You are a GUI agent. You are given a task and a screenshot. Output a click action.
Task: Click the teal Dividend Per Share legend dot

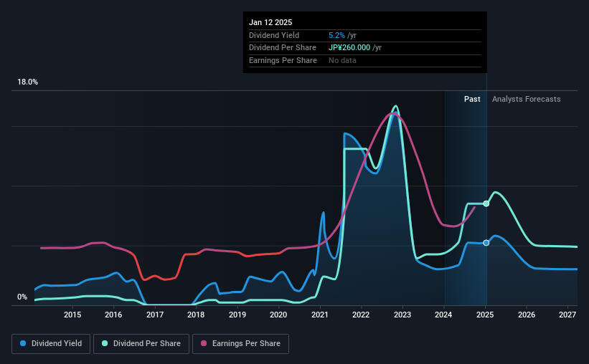tap(105, 343)
